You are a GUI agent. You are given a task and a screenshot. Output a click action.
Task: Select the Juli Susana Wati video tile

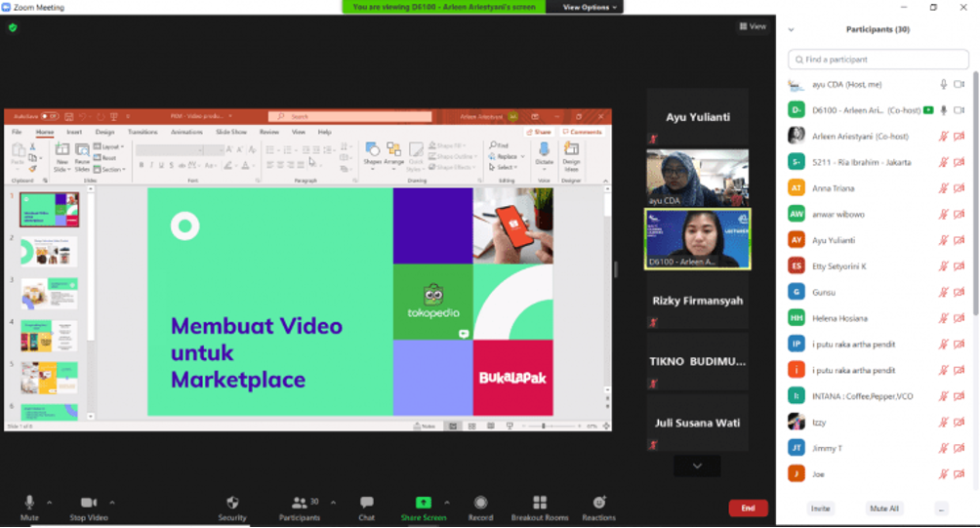click(698, 423)
